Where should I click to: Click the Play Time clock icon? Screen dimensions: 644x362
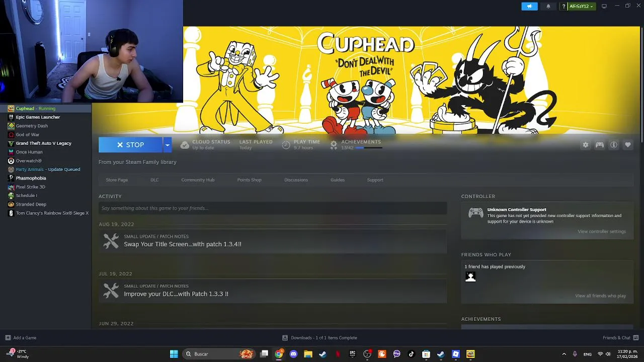click(286, 145)
